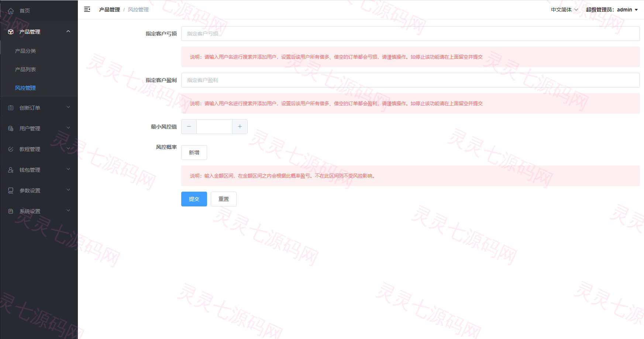Click the blue 提交 button
644x339 pixels.
(x=194, y=199)
